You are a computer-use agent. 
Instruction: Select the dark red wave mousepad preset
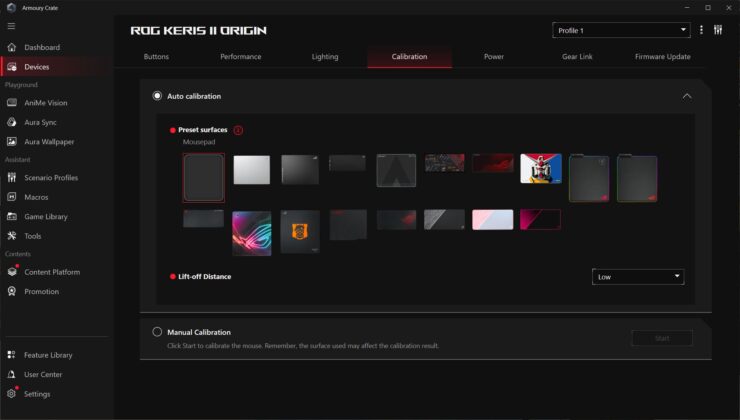[493, 163]
